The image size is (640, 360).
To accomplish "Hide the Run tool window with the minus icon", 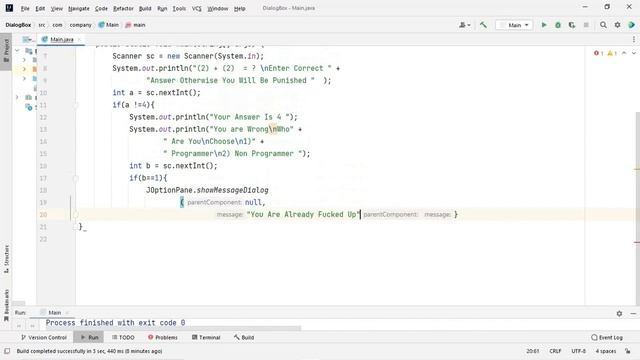I will pyautogui.click(x=633, y=313).
